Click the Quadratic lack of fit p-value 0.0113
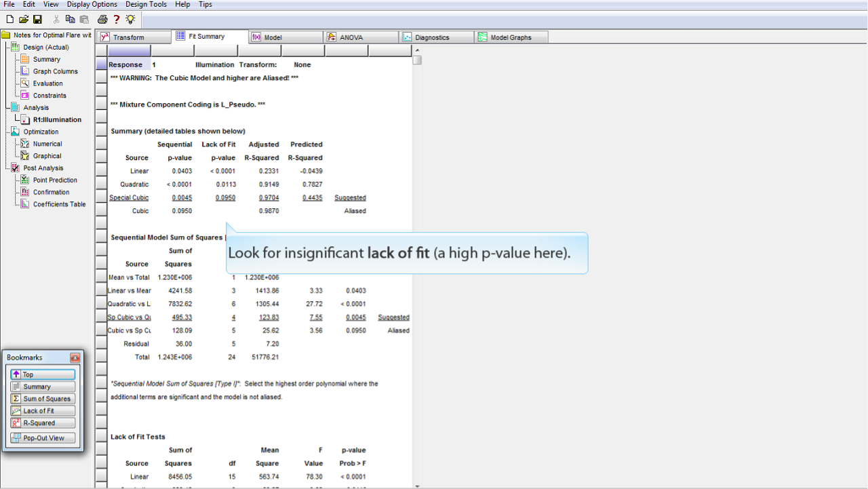Viewport: 868px width, 489px height. pos(226,184)
